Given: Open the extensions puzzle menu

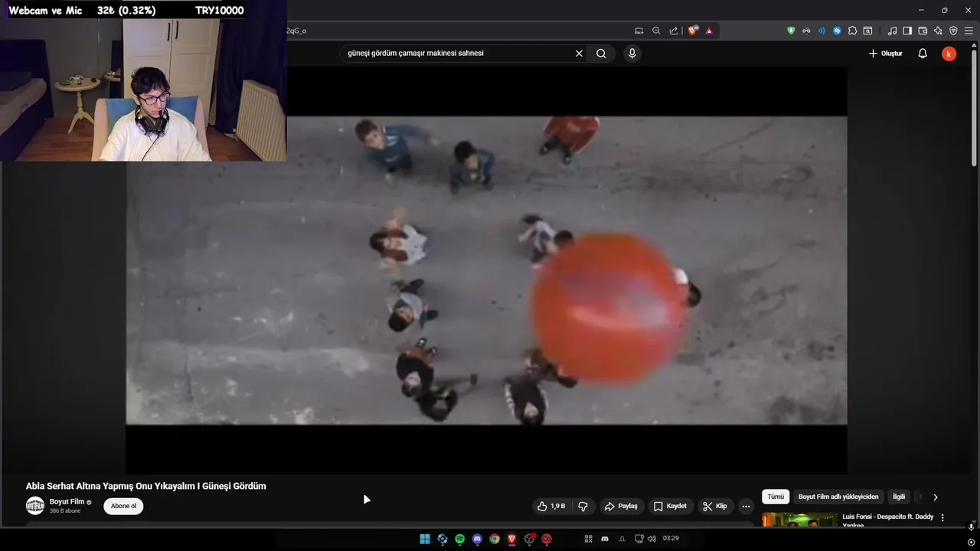Looking at the screenshot, I should (852, 31).
